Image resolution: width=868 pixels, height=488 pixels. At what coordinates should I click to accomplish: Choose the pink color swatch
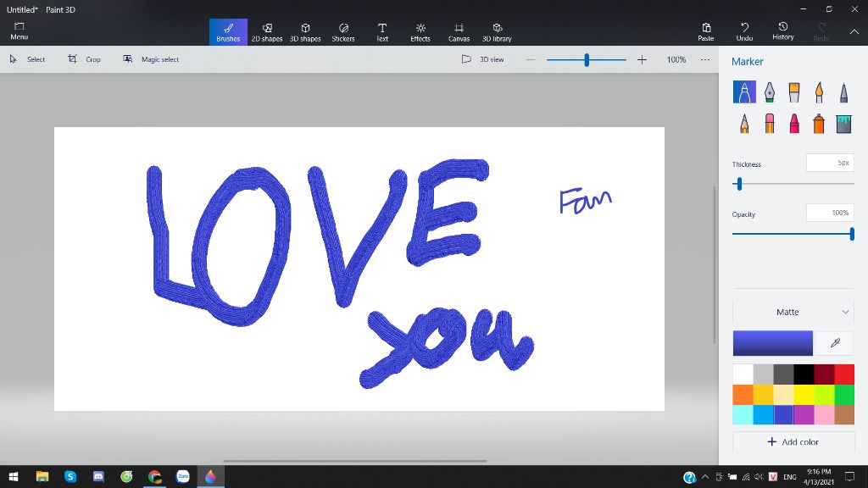coord(824,414)
